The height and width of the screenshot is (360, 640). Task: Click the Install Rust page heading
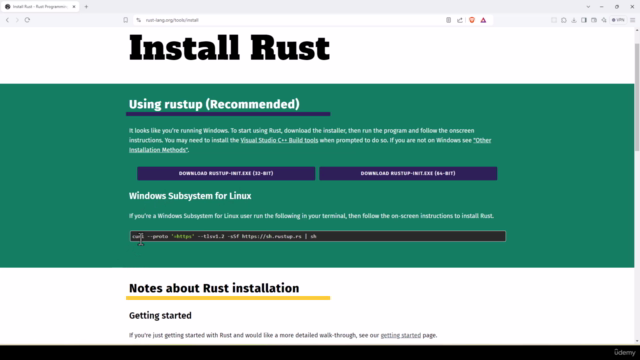(x=229, y=48)
